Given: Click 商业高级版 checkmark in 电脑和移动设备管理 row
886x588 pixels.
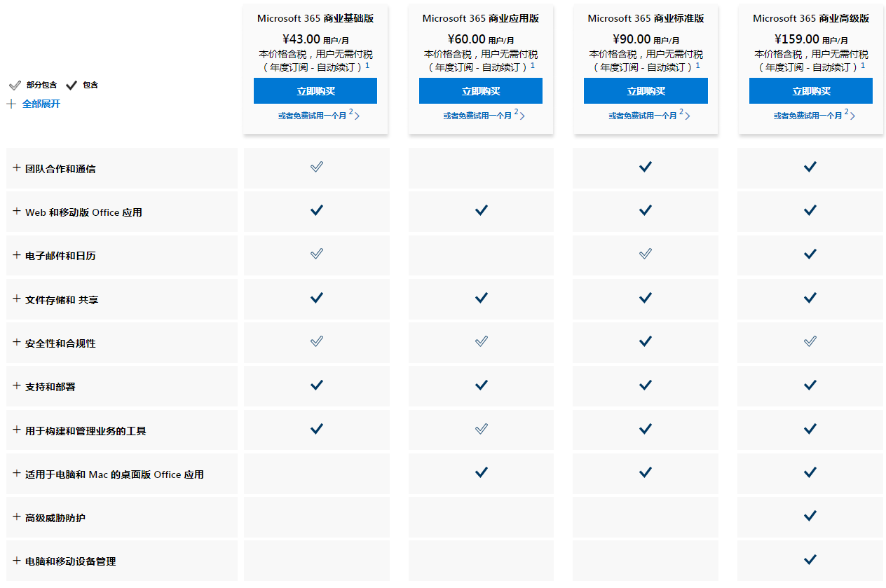Looking at the screenshot, I should click(x=810, y=559).
